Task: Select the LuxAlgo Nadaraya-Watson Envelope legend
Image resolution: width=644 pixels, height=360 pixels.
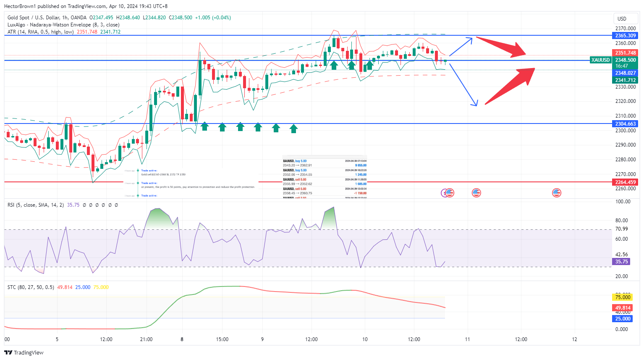Action: coord(63,25)
